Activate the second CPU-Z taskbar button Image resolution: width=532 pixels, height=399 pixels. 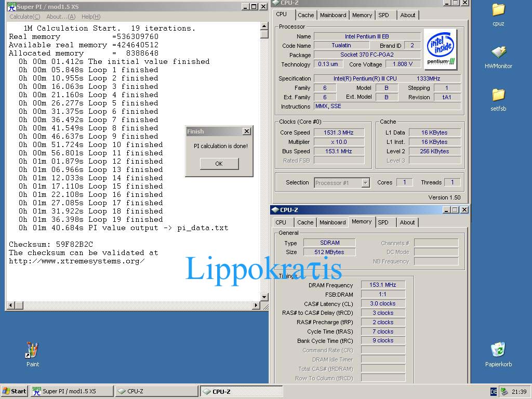[x=241, y=391]
